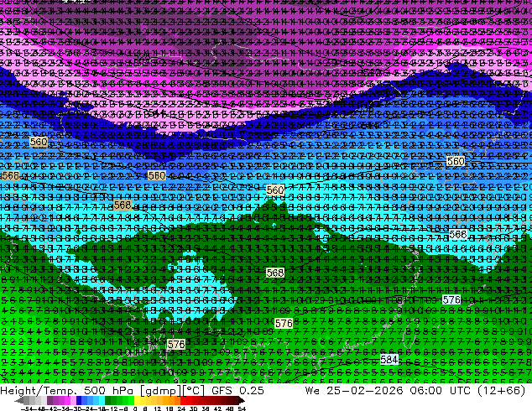The width and height of the screenshot is (532, 411).
Task: Click the bright red legend swatch
Action: pyautogui.click(x=183, y=400)
